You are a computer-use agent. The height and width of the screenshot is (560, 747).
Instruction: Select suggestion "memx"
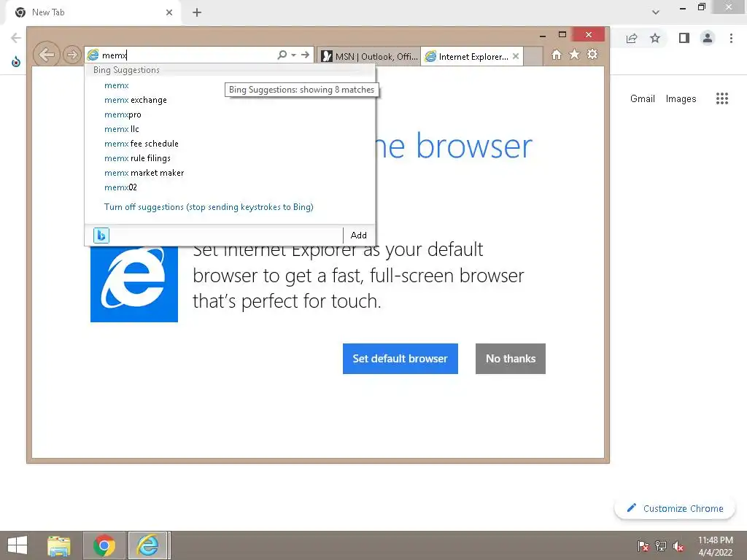coord(230,86)
